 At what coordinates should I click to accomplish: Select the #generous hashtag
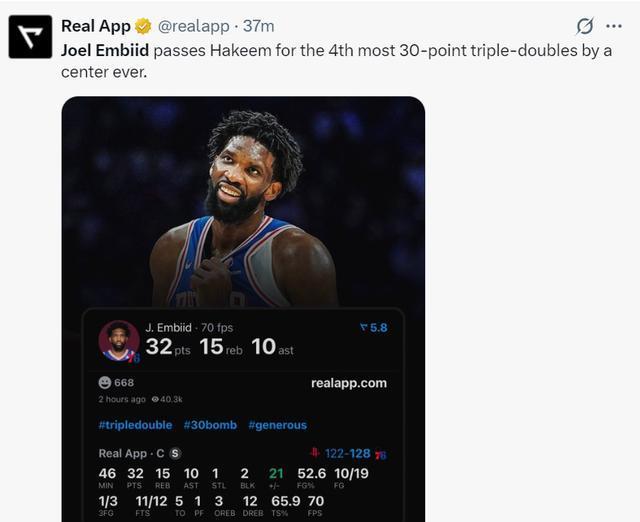(277, 425)
